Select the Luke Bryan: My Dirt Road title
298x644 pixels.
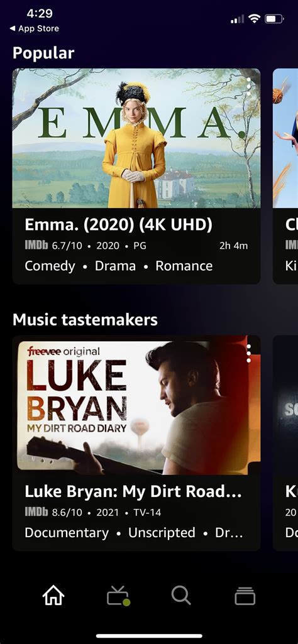133,491
